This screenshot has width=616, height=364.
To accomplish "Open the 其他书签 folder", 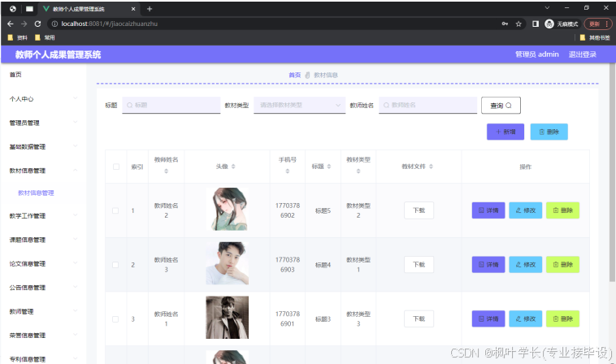I will click(595, 37).
